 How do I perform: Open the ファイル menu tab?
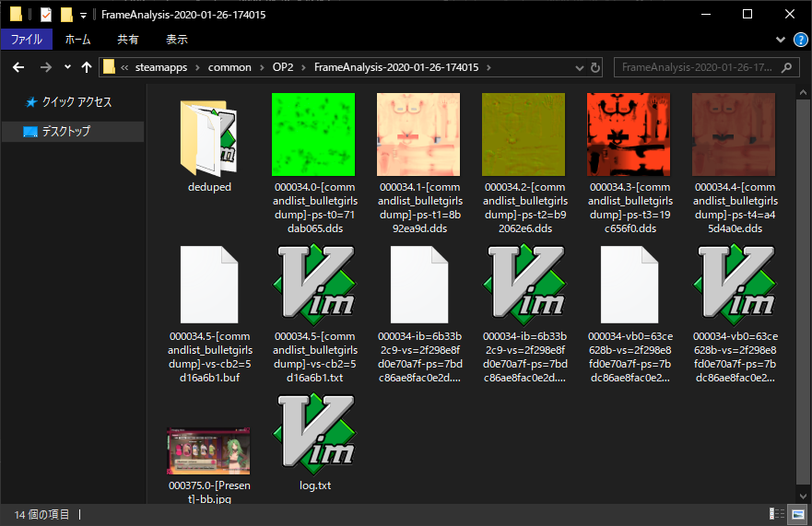point(27,40)
